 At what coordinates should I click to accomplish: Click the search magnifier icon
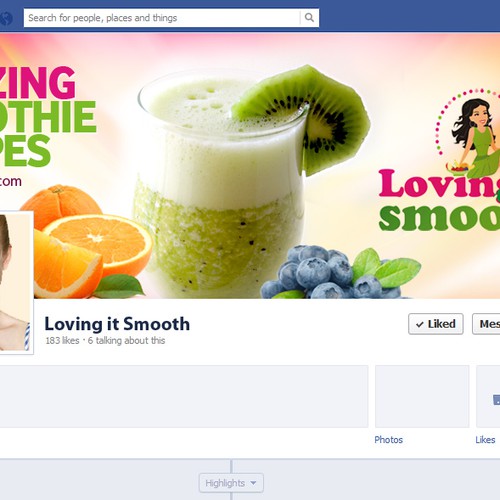[x=309, y=18]
